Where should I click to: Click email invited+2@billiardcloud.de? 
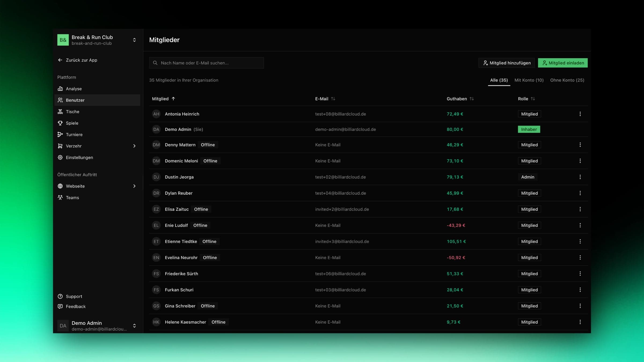click(342, 209)
